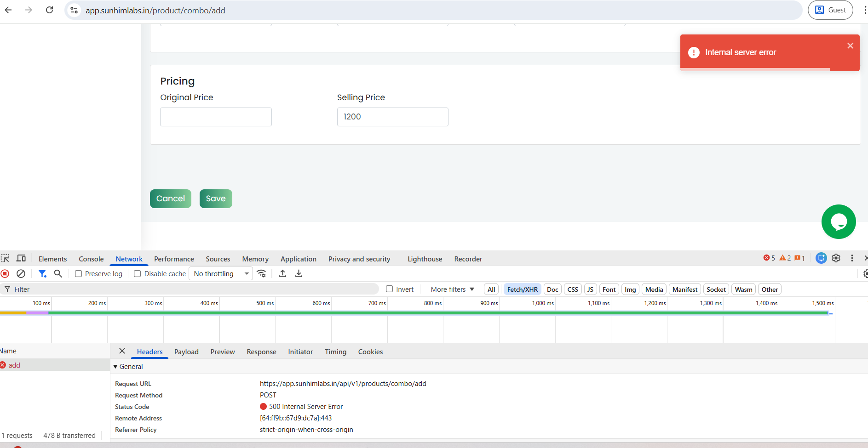Image resolution: width=868 pixels, height=448 pixels.
Task: Clear the network log
Action: coord(21,274)
